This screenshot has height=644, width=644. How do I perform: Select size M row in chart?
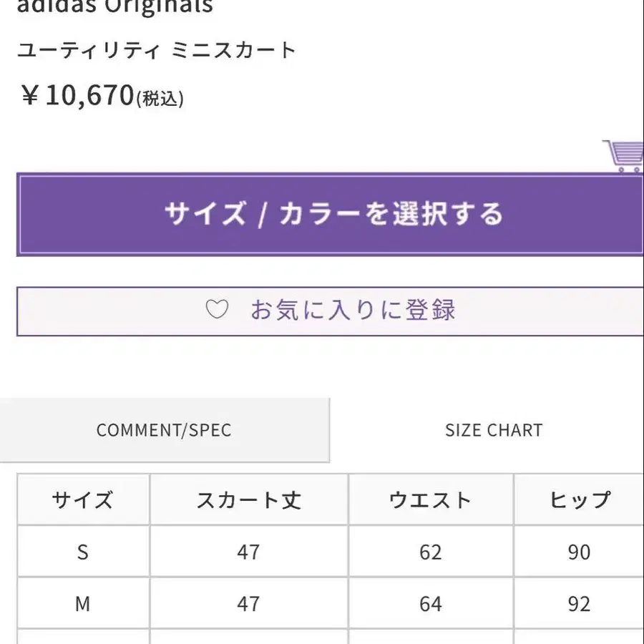coord(82,603)
